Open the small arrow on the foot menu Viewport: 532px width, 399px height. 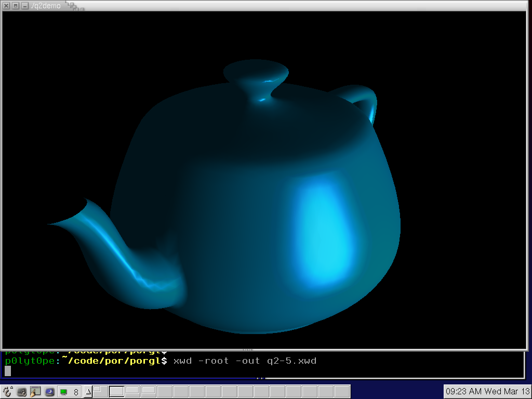pyautogui.click(x=11, y=387)
